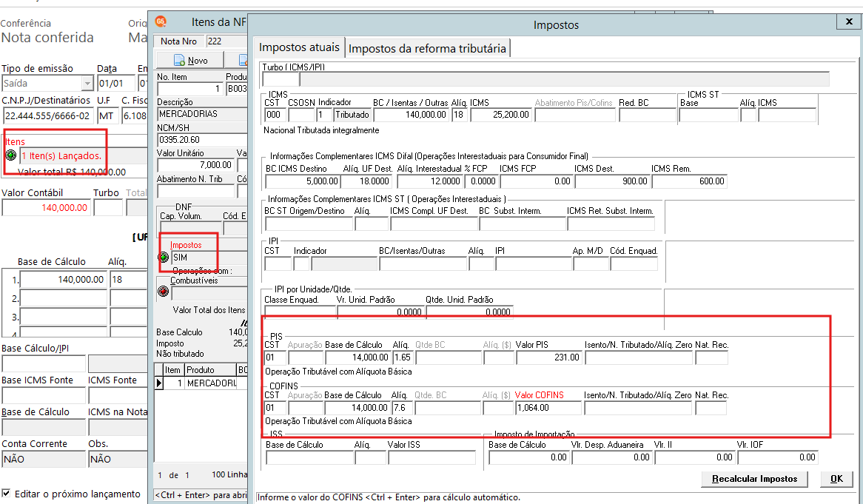Click the ICMS base field 140,000.00
Viewport: 863px width, 504px height.
pyautogui.click(x=411, y=115)
